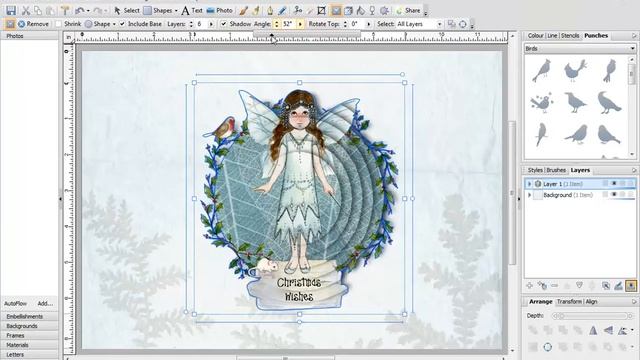This screenshot has width=640, height=360.
Task: Switch to the Stencils tab
Action: [x=570, y=36]
